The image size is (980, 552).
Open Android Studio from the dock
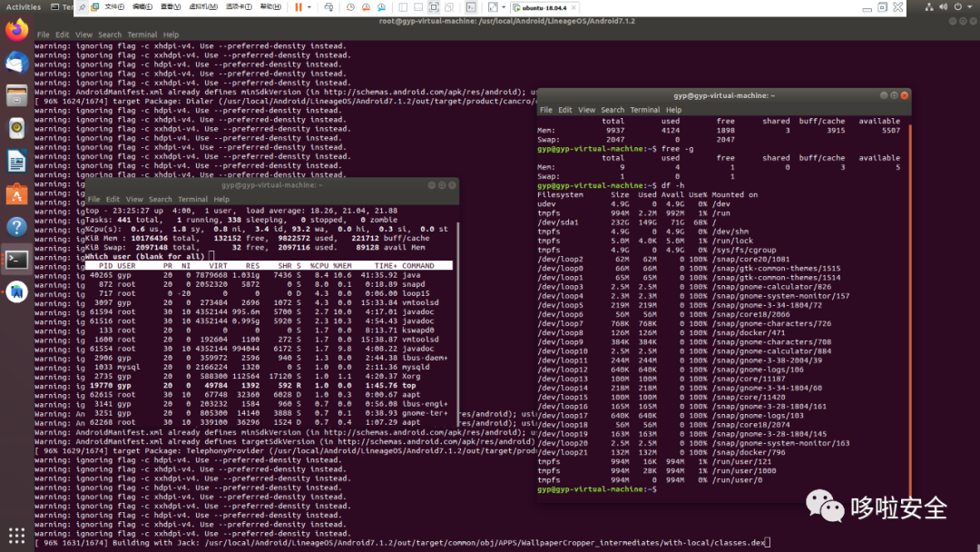[17, 292]
